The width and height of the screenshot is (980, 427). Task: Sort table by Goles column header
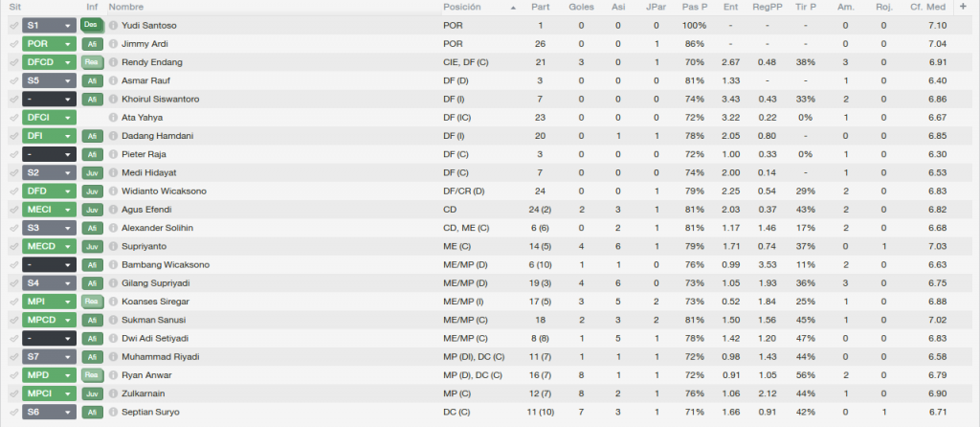tap(581, 7)
